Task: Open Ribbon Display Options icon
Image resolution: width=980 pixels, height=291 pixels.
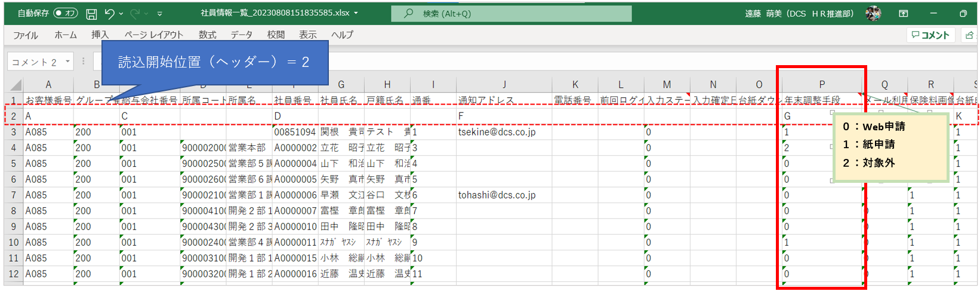Action: pyautogui.click(x=904, y=13)
